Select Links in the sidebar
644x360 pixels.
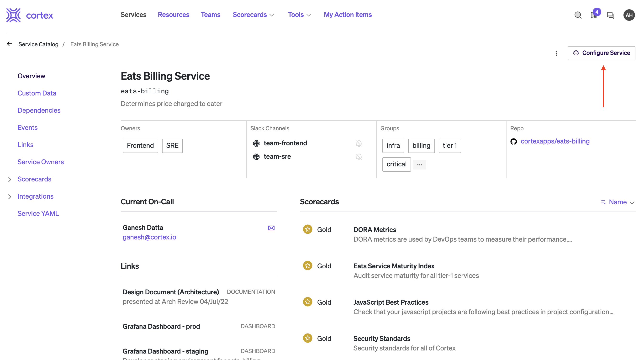click(26, 145)
